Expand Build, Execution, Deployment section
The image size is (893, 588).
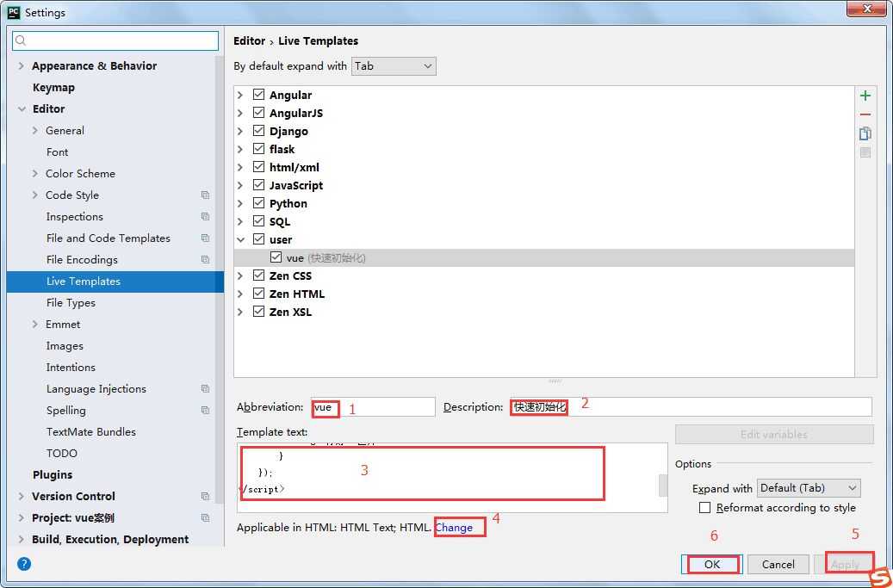coord(21,539)
